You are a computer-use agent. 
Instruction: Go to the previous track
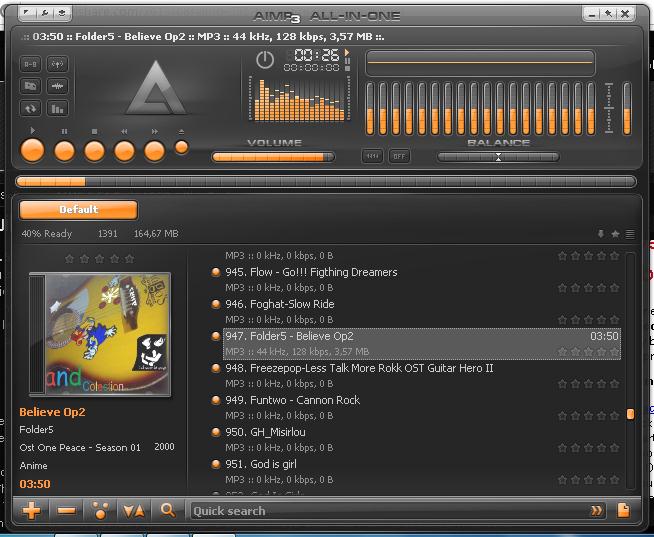click(124, 151)
